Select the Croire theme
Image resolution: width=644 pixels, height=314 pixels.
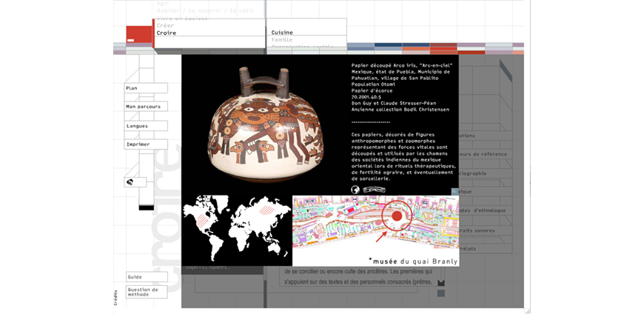(x=167, y=33)
